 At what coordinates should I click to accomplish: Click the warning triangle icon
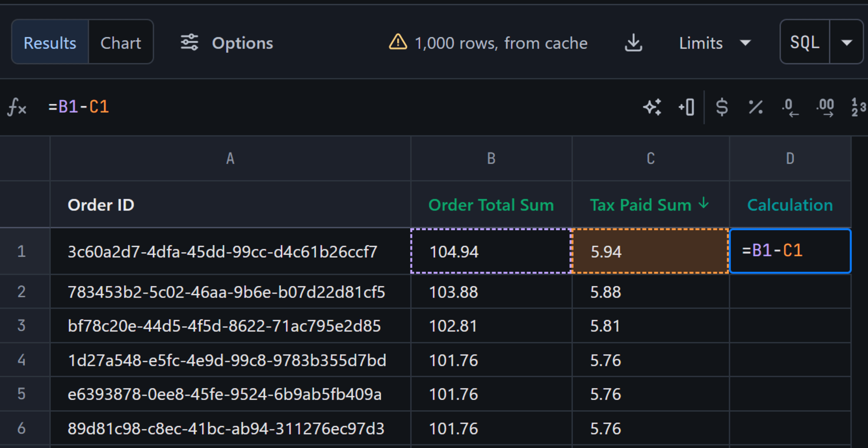pyautogui.click(x=398, y=42)
